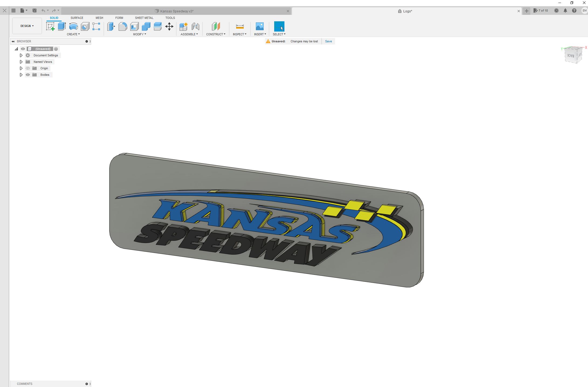Switch to the FORM tab
This screenshot has width=588, height=387.
(x=119, y=18)
